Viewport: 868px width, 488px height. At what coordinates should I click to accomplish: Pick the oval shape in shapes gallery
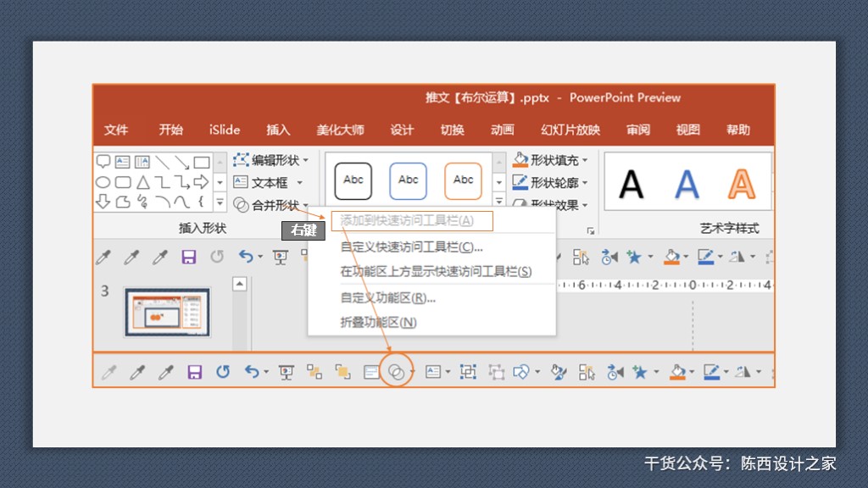tap(103, 182)
